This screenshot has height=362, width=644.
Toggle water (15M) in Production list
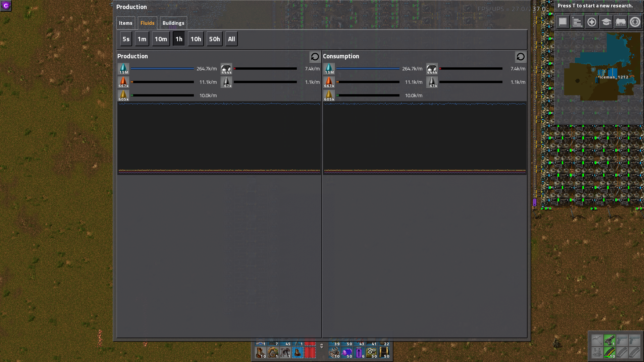123,69
